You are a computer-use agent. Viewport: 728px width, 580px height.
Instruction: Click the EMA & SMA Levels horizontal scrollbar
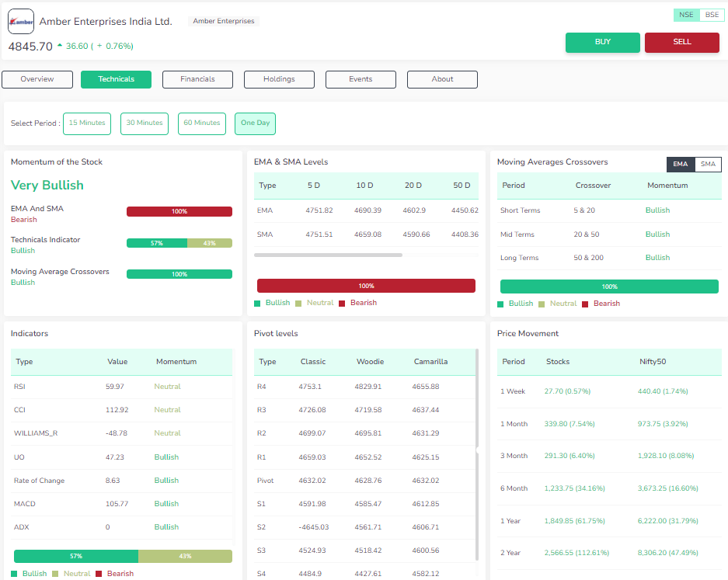pos(328,255)
